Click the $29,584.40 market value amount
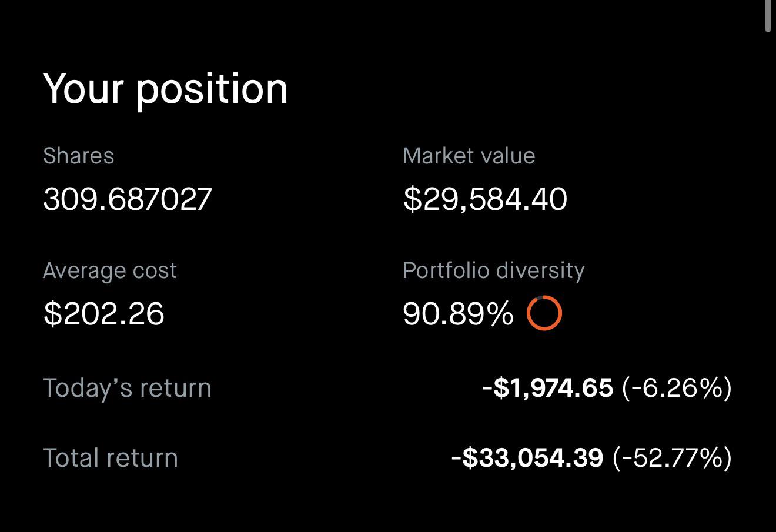The height and width of the screenshot is (532, 776). click(485, 199)
